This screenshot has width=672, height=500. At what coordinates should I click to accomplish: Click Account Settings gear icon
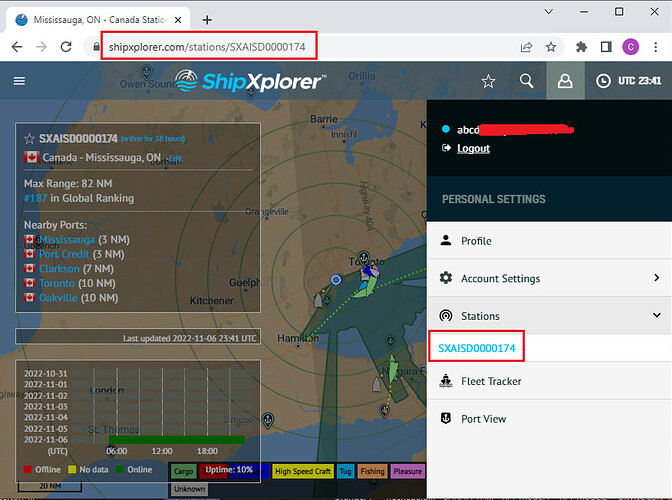446,278
